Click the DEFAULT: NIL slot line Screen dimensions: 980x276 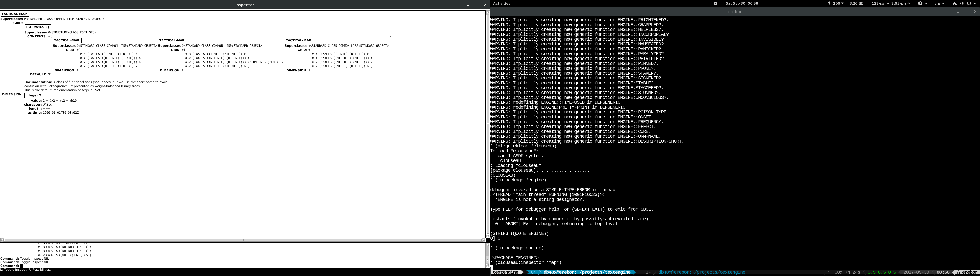point(42,74)
